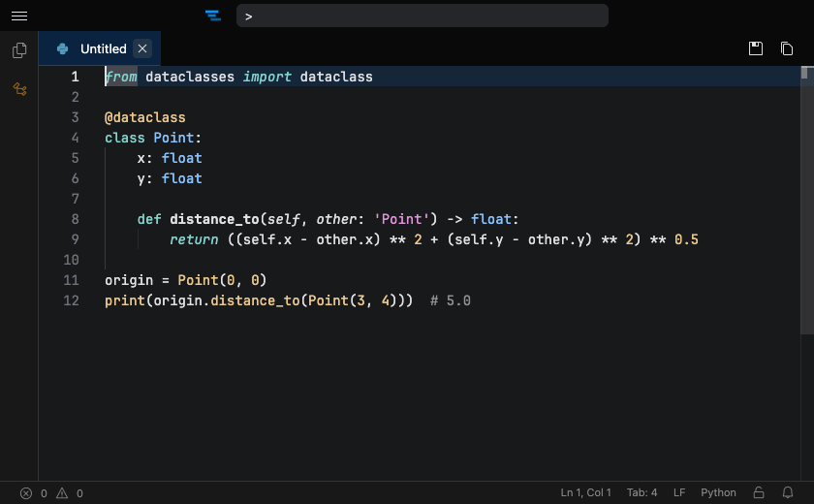This screenshot has height=504, width=814.
Task: Click the Python file icon on tab
Action: pos(62,48)
